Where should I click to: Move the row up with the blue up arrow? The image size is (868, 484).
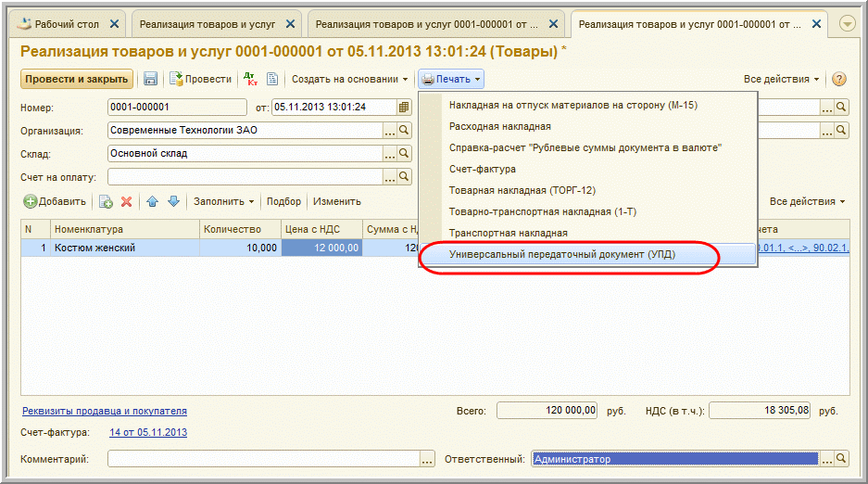(153, 201)
